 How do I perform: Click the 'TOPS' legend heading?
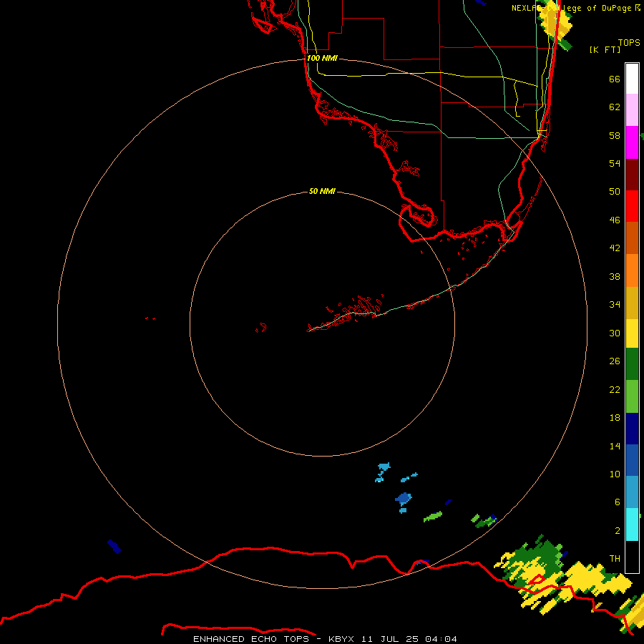click(629, 42)
